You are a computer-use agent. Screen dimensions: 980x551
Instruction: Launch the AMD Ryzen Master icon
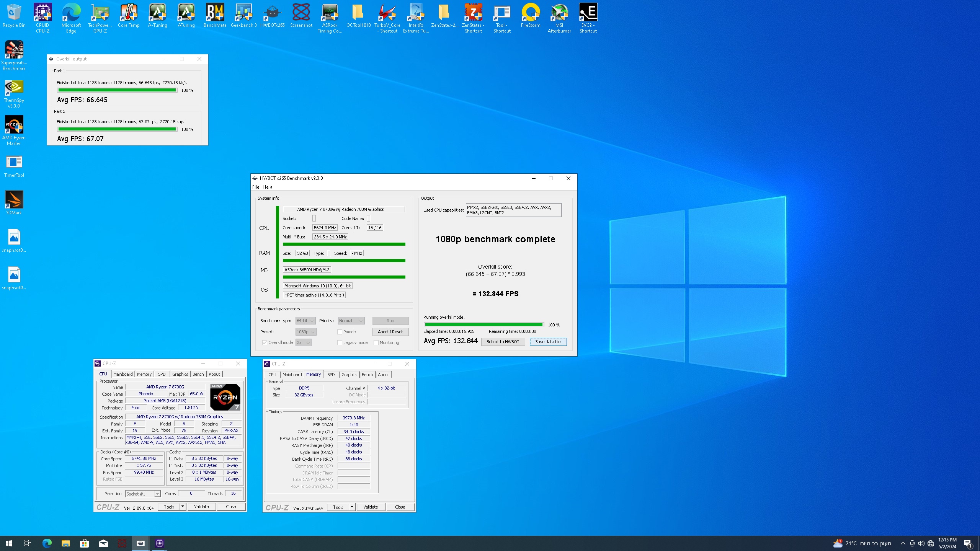pos(14,130)
